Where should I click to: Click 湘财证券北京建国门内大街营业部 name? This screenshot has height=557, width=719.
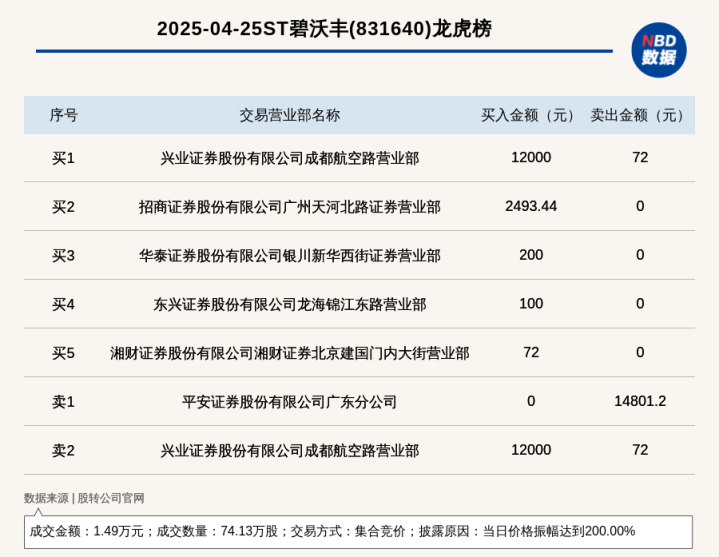pyautogui.click(x=289, y=353)
